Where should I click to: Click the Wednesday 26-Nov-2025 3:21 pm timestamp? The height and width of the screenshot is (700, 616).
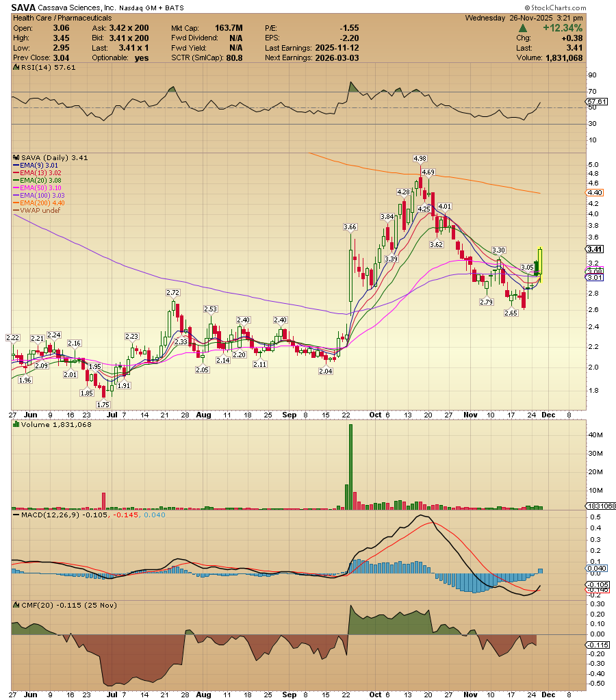tap(524, 18)
